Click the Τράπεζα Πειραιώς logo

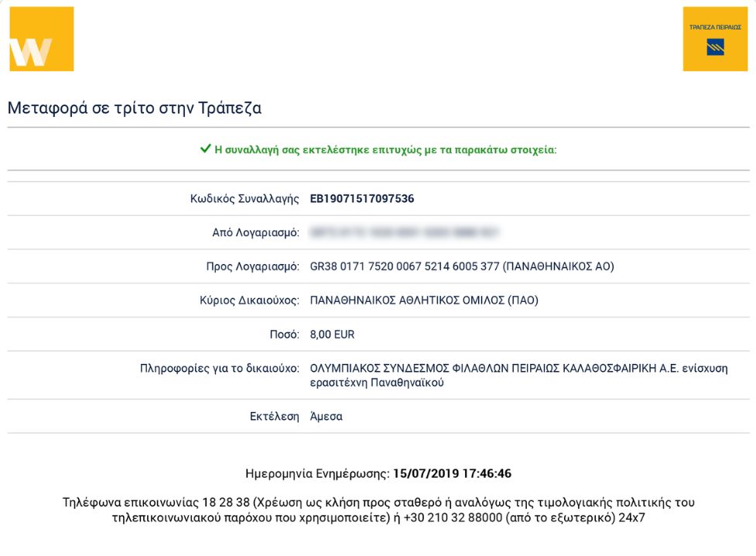(715, 39)
